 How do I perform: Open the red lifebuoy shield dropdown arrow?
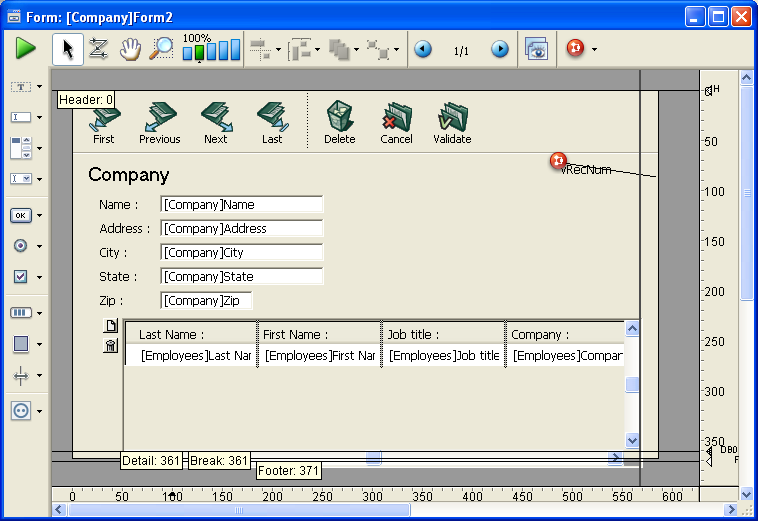coord(595,49)
